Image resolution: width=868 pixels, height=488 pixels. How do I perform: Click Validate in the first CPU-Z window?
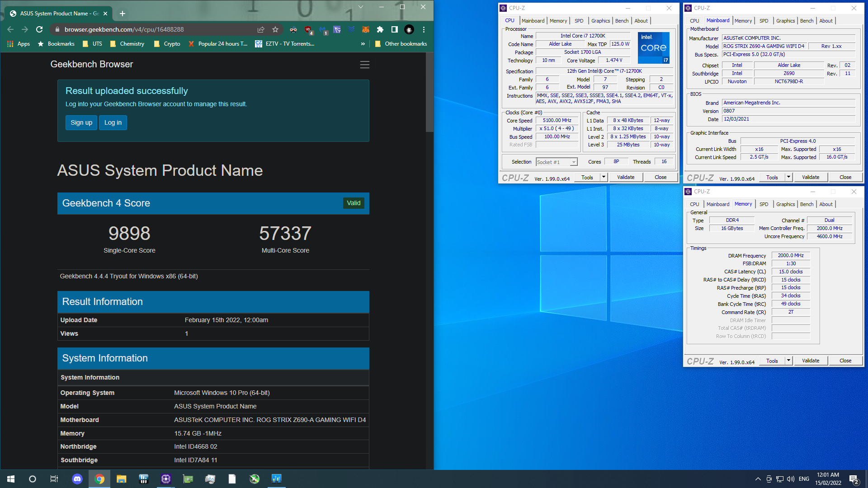pos(626,177)
